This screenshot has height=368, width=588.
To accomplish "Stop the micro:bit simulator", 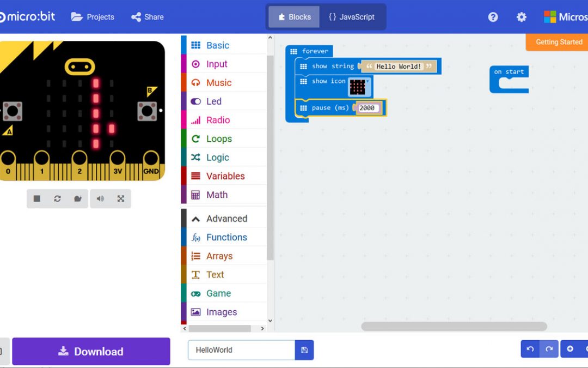I will (36, 198).
